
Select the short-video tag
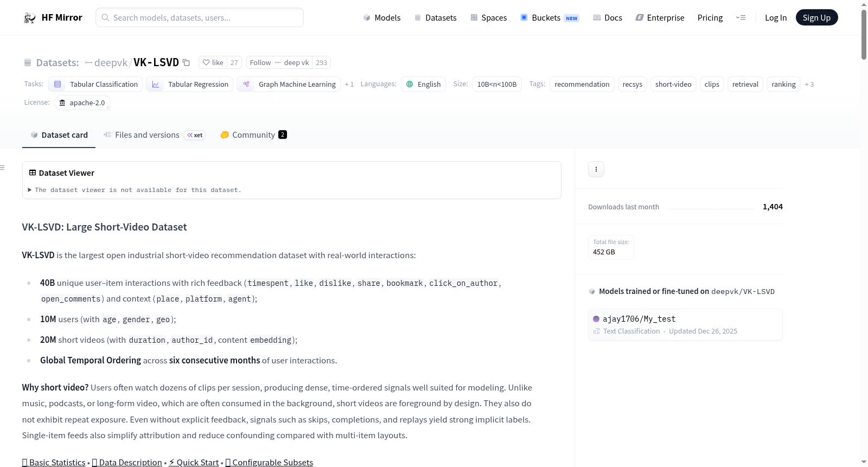coord(673,84)
